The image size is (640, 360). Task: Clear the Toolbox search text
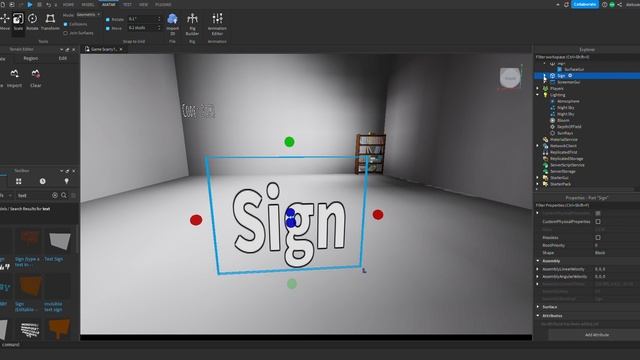[x=55, y=196]
